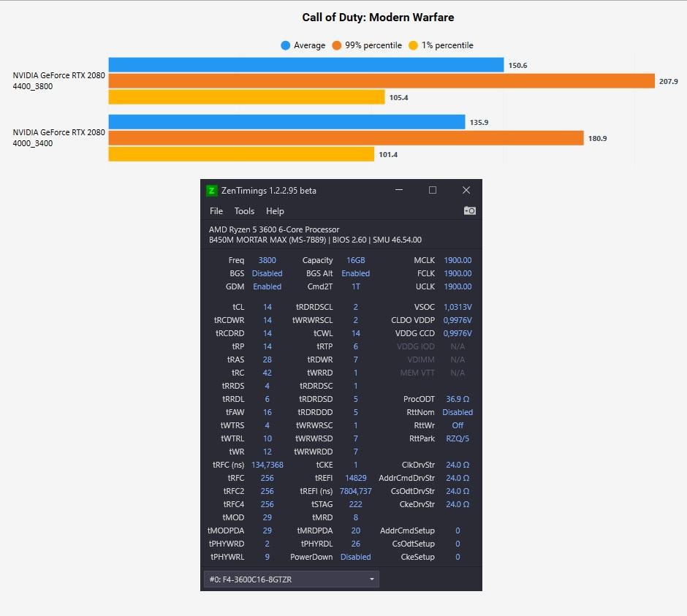Click the Cmd2T value 1T
Viewport: 687px width, 616px height.
(356, 286)
